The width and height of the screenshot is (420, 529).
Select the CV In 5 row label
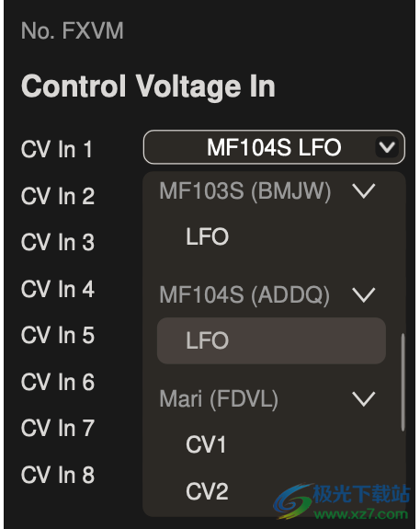[58, 336]
